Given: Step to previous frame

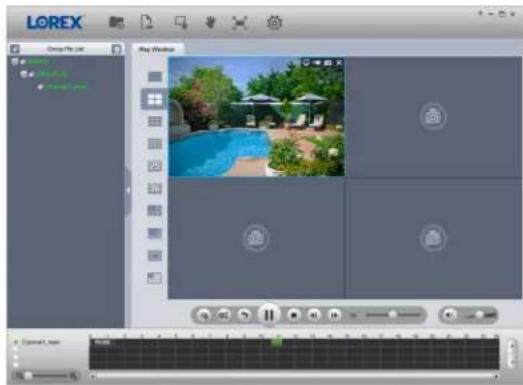Looking at the screenshot, I should coord(314,315).
